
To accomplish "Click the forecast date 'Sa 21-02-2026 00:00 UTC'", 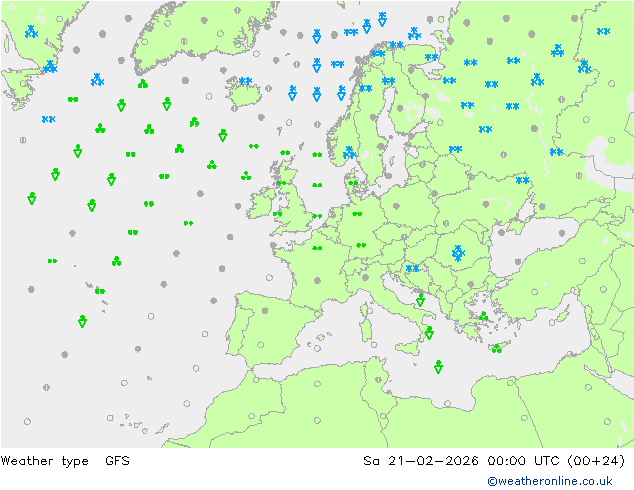I will (x=461, y=460).
